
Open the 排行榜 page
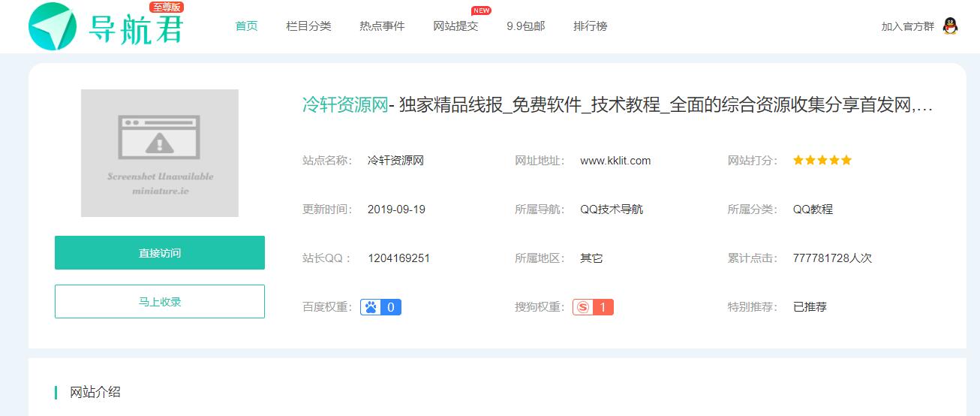591,26
